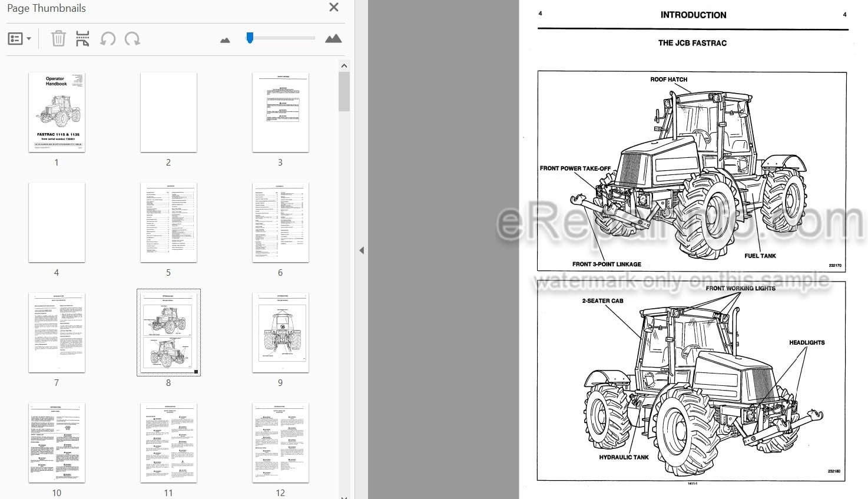Image resolution: width=868 pixels, height=499 pixels.
Task: Select blank page 2 thumbnail
Action: pos(168,113)
